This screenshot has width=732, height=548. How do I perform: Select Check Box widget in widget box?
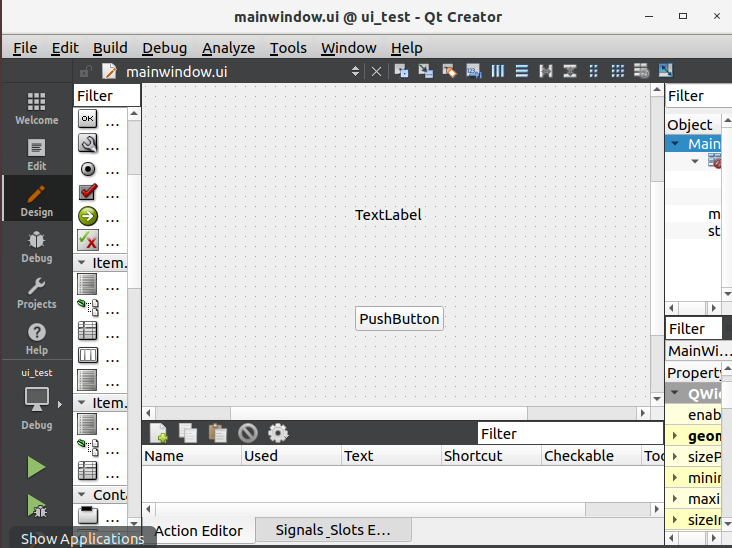tap(87, 192)
